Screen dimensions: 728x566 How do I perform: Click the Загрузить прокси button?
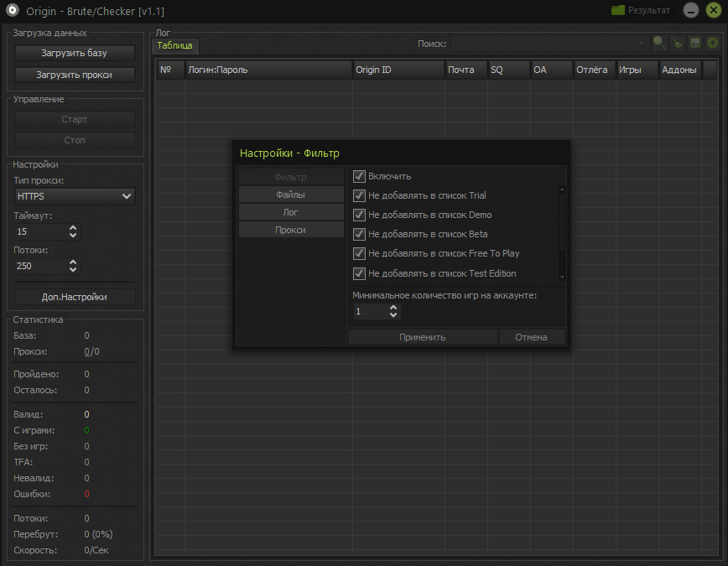click(x=75, y=75)
